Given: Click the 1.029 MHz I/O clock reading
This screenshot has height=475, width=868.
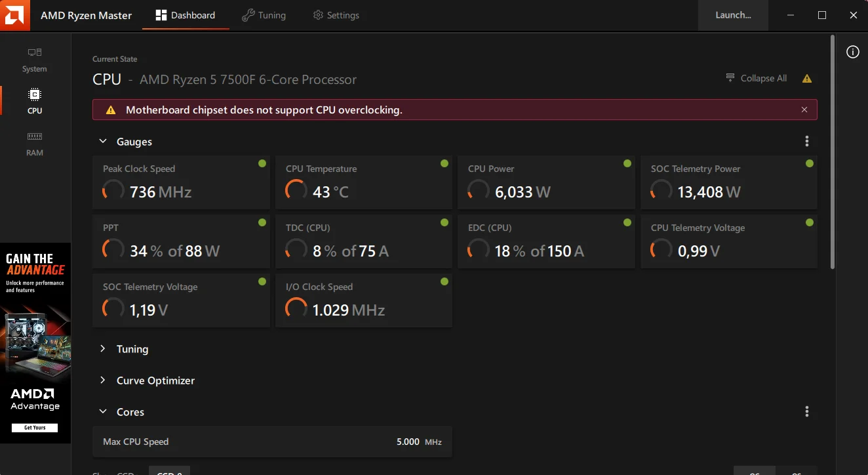Looking at the screenshot, I should [349, 310].
